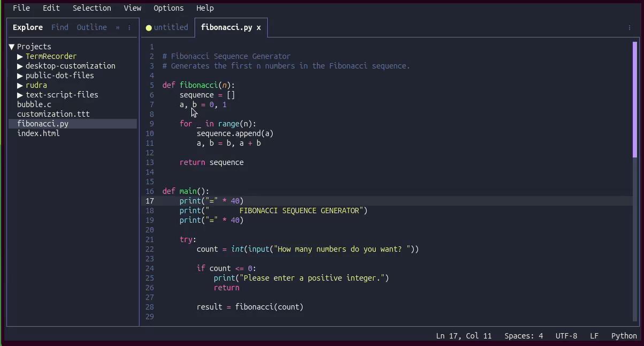The image size is (644, 346).
Task: Click the text 'def fibonacci(n):'
Action: (x=199, y=85)
